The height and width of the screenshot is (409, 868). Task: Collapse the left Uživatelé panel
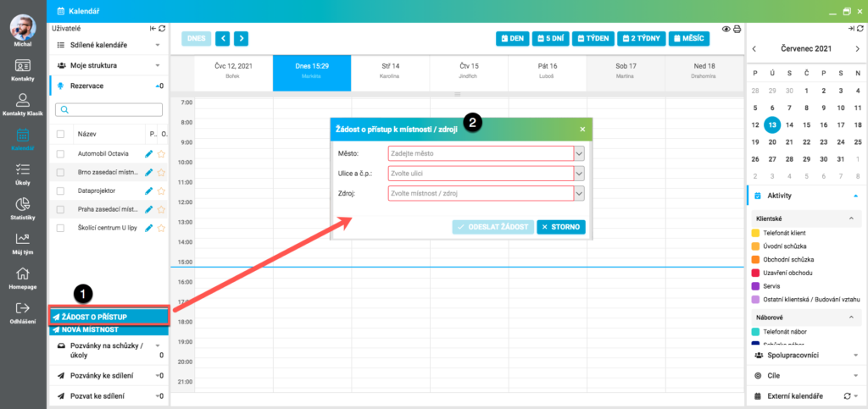[153, 28]
